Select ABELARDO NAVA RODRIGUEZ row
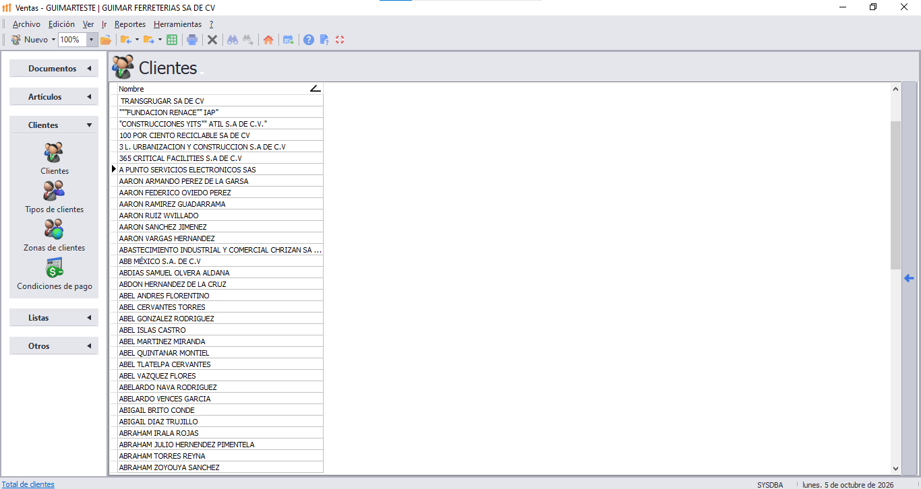This screenshot has height=489, width=921. (x=220, y=387)
